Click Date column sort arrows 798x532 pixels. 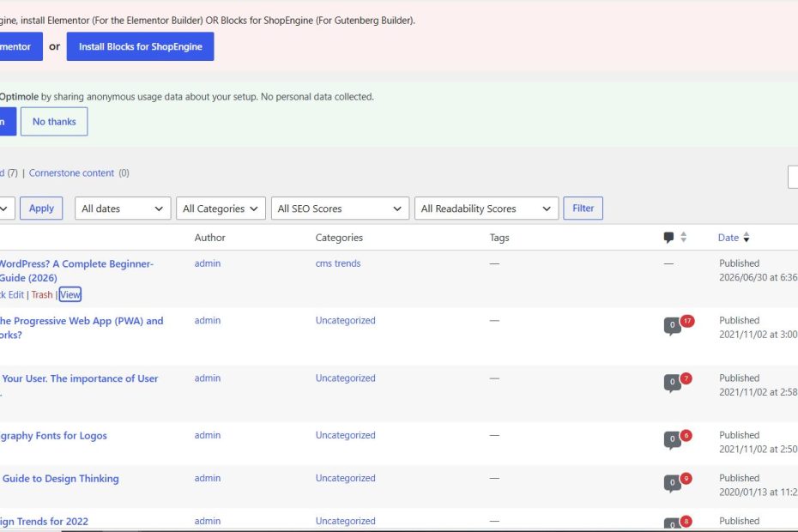pos(747,237)
